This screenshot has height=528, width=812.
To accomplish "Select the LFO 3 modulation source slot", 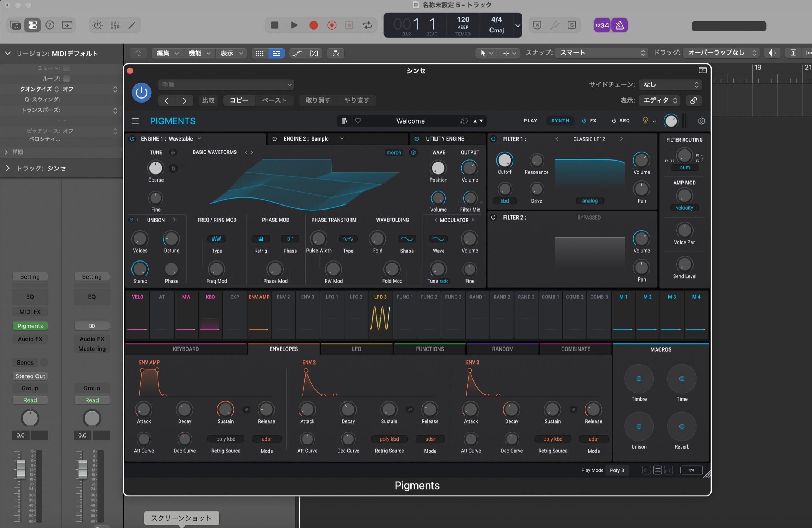I will (x=380, y=314).
